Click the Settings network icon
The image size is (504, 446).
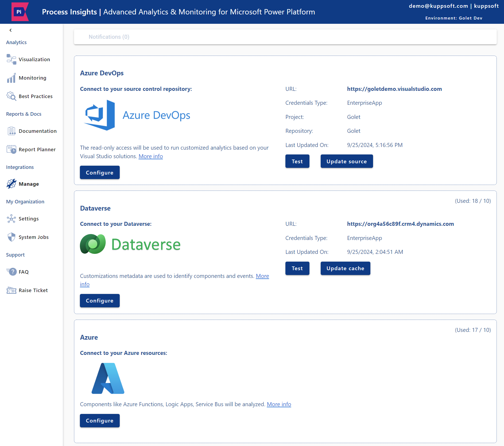11,219
